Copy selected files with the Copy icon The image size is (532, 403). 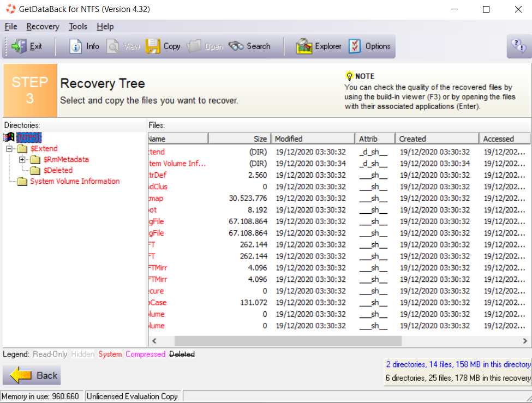(153, 46)
